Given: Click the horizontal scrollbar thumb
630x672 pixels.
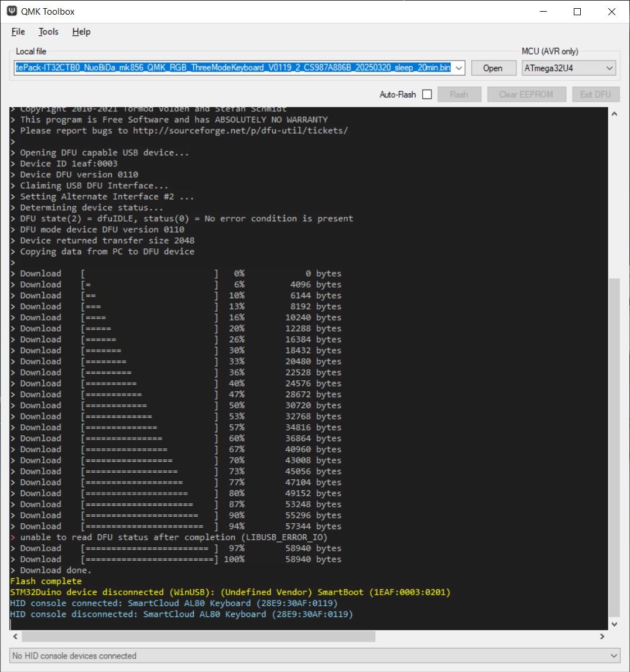Looking at the screenshot, I should pyautogui.click(x=198, y=636).
